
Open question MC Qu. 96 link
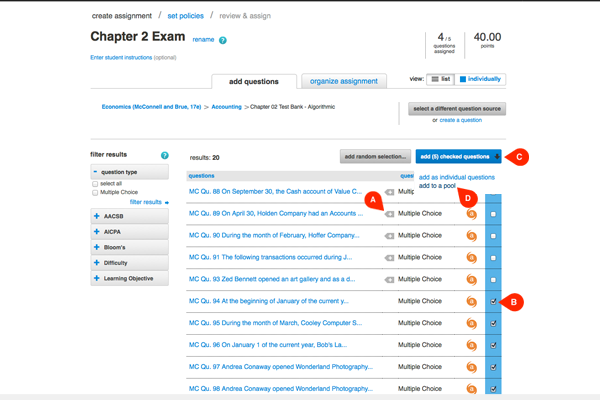pos(273,345)
